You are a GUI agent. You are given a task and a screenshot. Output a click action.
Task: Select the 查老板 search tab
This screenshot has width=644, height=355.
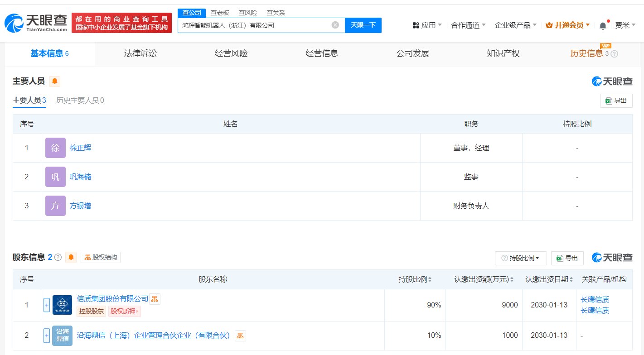[220, 13]
